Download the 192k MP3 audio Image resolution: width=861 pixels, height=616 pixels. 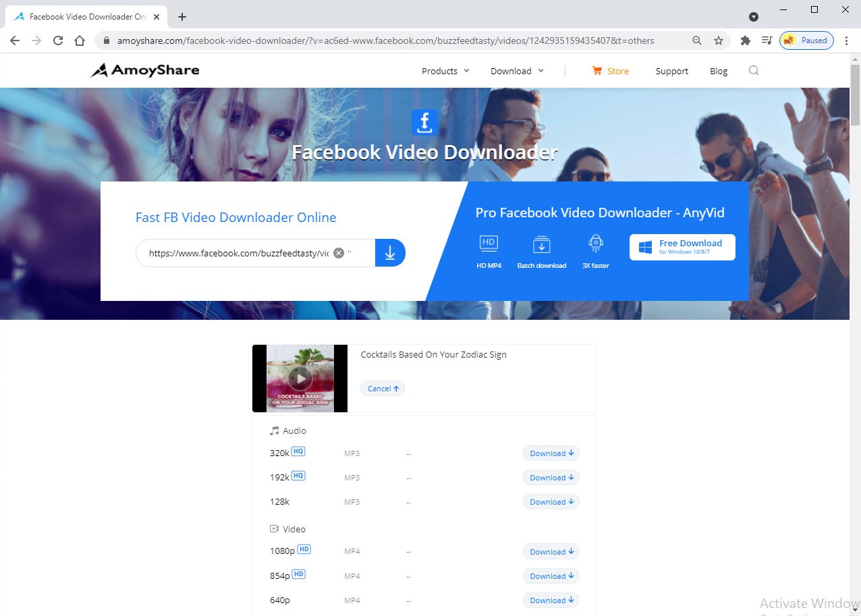(551, 478)
